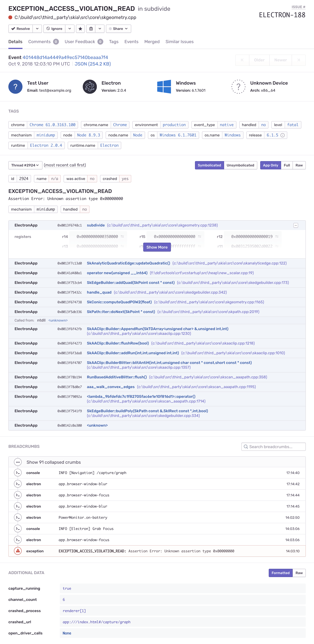
Task: Open the Share dropdown
Action: (x=119, y=29)
